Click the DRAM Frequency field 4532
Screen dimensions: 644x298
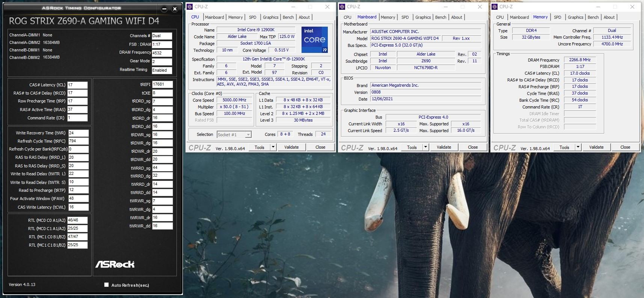pos(162,53)
